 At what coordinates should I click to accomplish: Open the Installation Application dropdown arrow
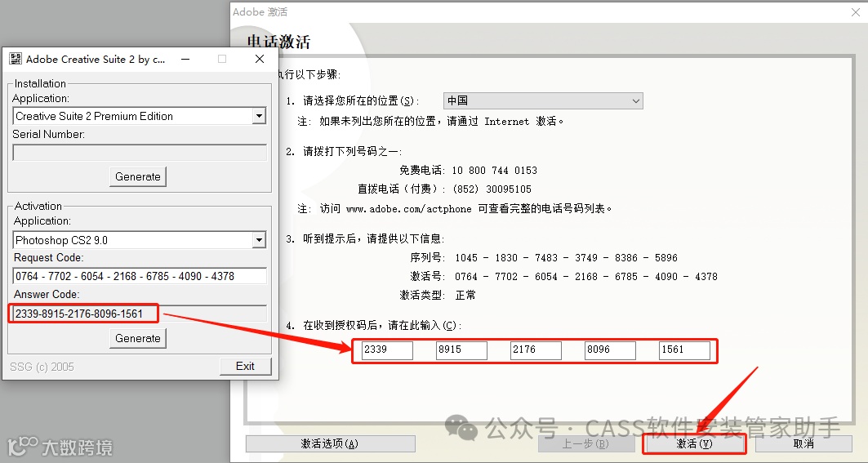(x=259, y=116)
